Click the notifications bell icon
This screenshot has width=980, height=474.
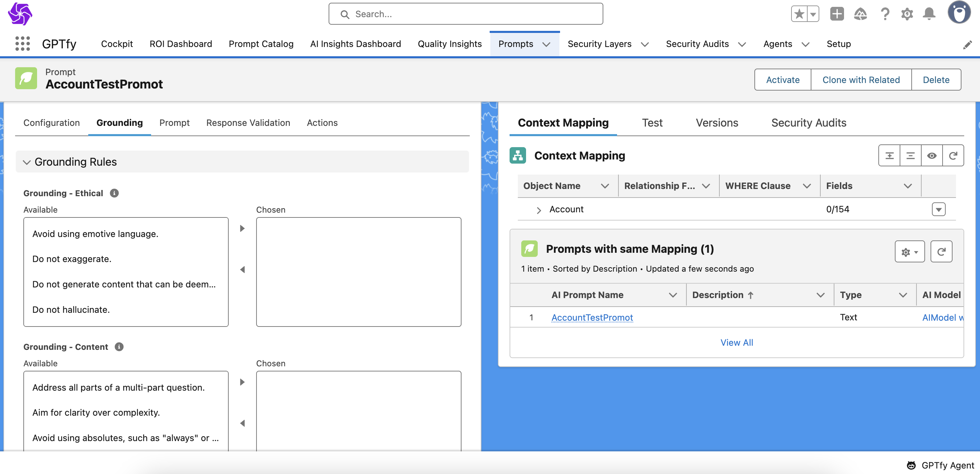[x=929, y=14]
